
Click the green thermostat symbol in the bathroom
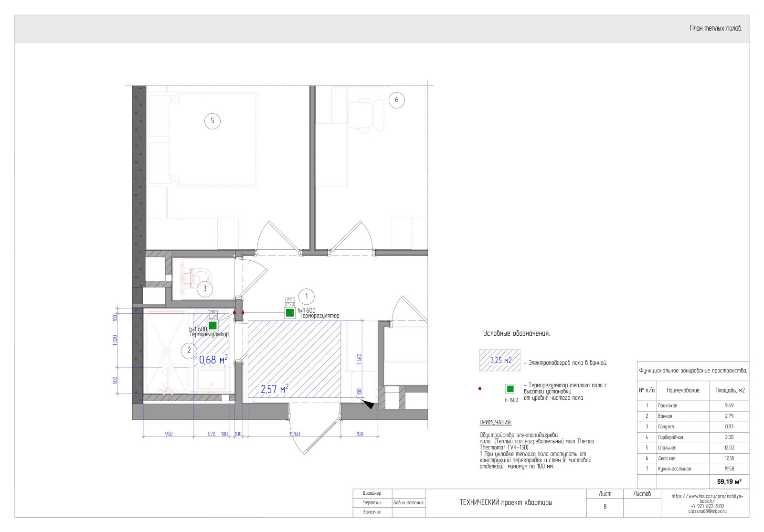pyautogui.click(x=212, y=325)
